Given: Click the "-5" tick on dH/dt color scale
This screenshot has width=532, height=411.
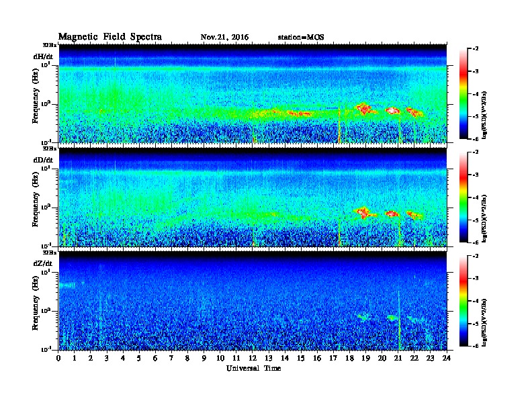Looking at the screenshot, I should point(475,116).
